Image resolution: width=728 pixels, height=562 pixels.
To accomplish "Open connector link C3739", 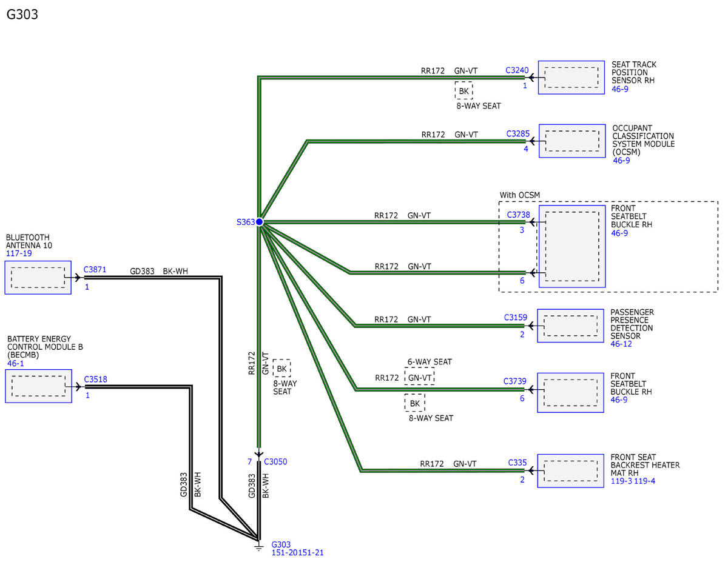I will click(x=515, y=381).
